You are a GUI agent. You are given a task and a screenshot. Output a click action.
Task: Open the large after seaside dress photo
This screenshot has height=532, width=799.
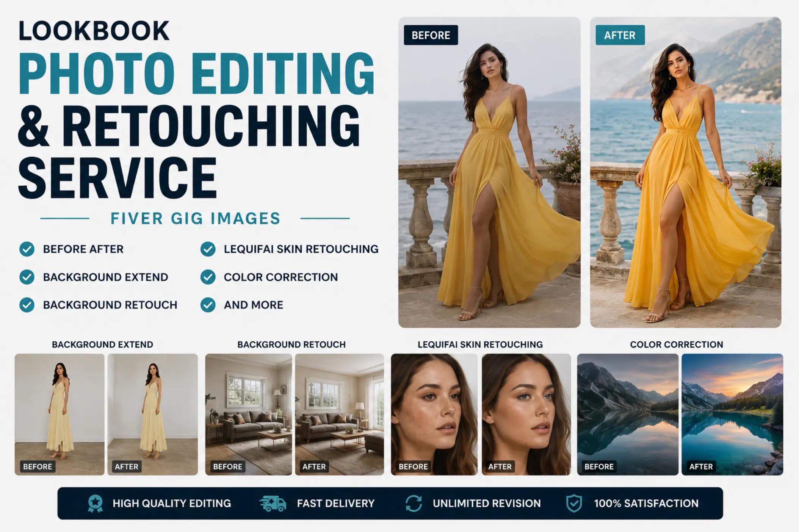tap(686, 172)
